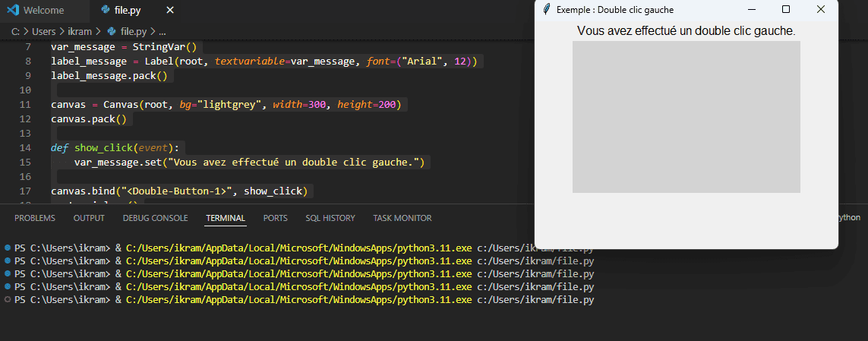The height and width of the screenshot is (341, 868).
Task: Click the 'Exemple : Double clic gauche' window title
Action: (615, 9)
